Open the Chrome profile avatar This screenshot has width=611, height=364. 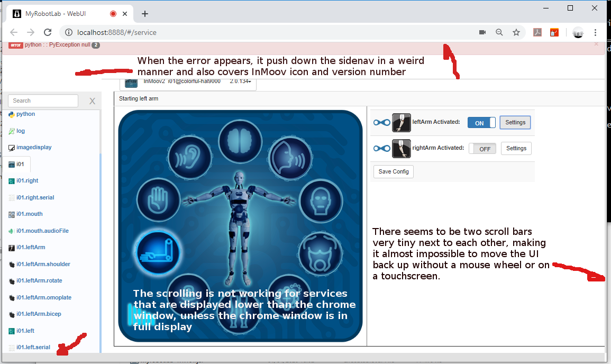tap(578, 33)
